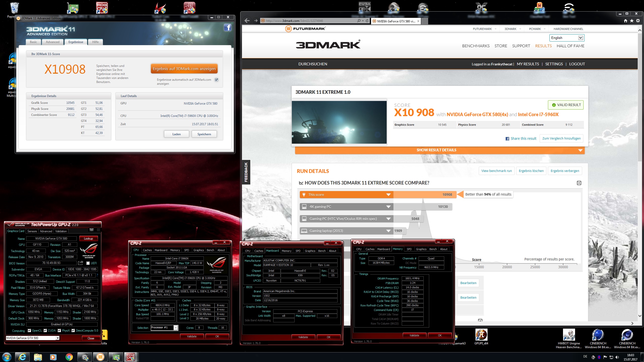Open Windows Explorer folder from taskbar
The width and height of the screenshot is (644, 362).
pyautogui.click(x=38, y=357)
